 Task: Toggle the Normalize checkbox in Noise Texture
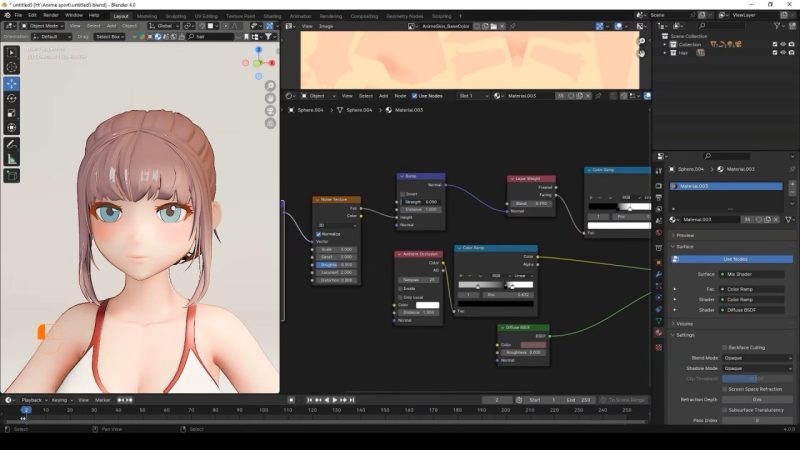(x=319, y=234)
